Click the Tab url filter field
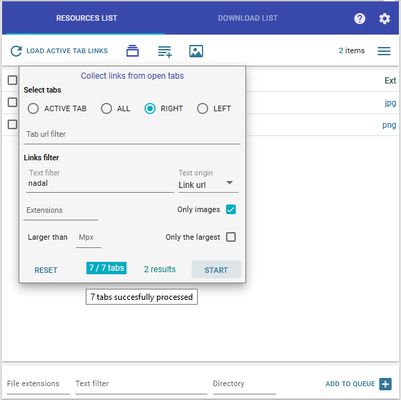This screenshot has height=400, width=401. click(132, 135)
